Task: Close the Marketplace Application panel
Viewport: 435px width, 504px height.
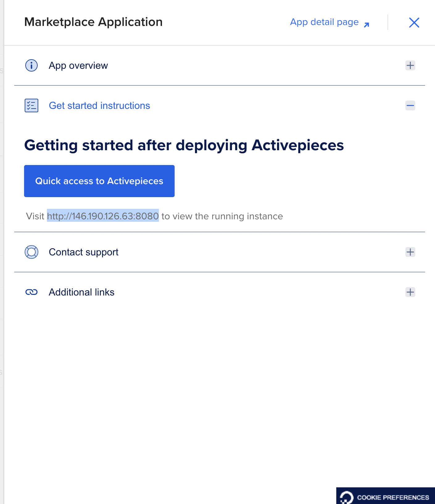Action: click(x=414, y=23)
